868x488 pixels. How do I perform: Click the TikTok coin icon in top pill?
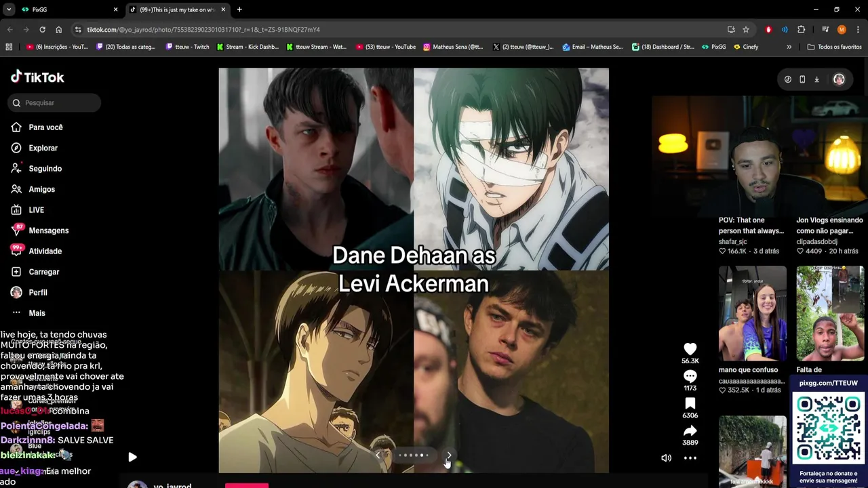click(787, 79)
